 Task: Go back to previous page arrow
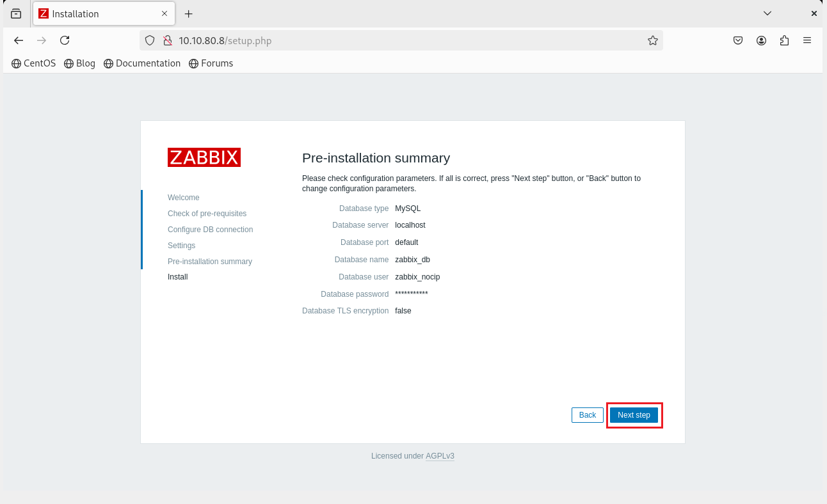pos(19,40)
